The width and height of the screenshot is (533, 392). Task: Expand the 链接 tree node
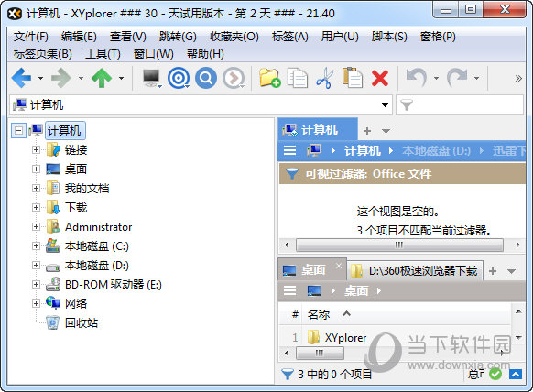(x=36, y=149)
